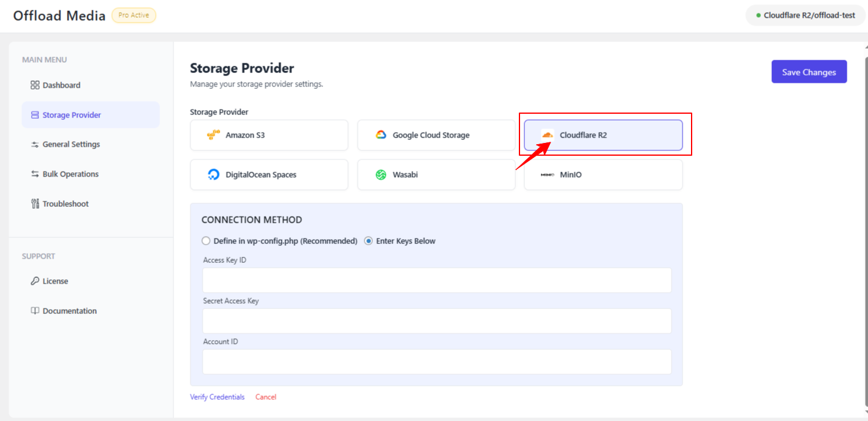Select Define in wp-config.php radio option
The image size is (868, 421).
206,241
